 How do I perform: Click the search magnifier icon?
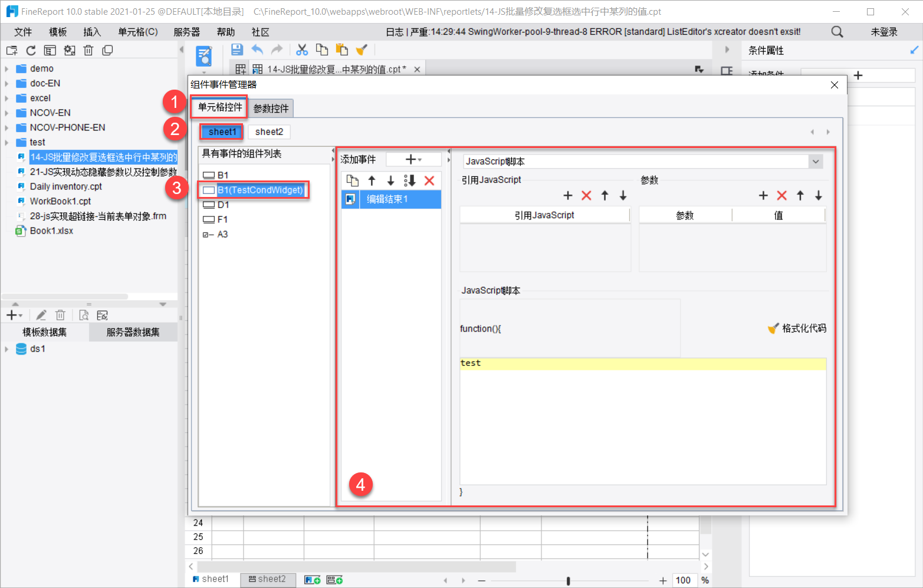click(837, 32)
